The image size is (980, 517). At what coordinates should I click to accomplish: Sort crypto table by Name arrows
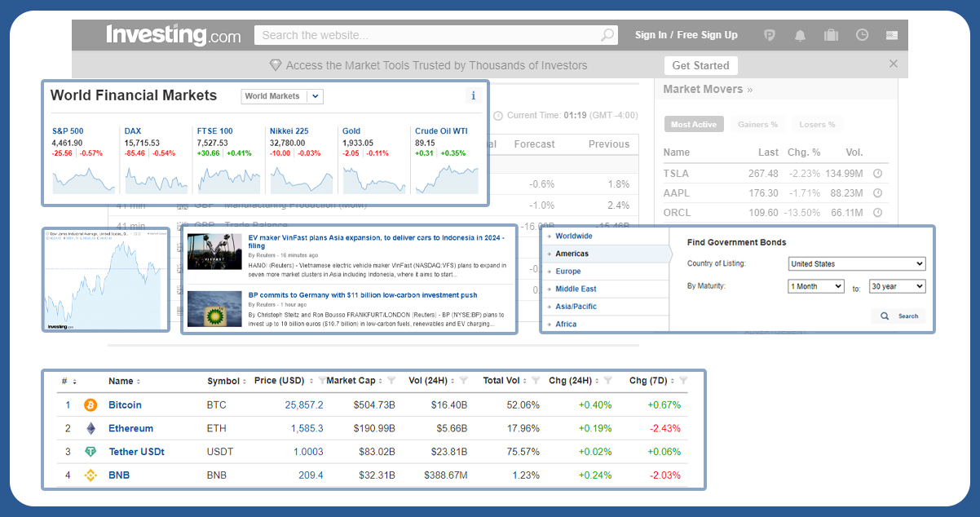tap(138, 382)
